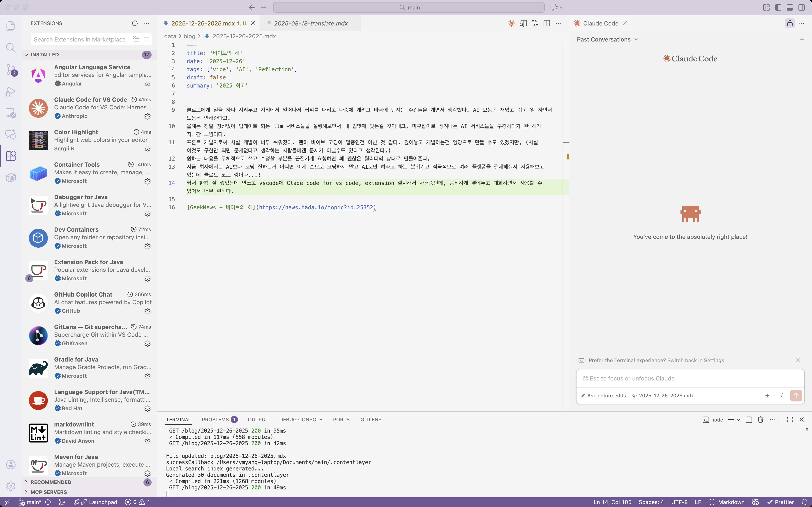Image resolution: width=812 pixels, height=507 pixels.
Task: Expand the MCP SERVERS section
Action: 49,492
